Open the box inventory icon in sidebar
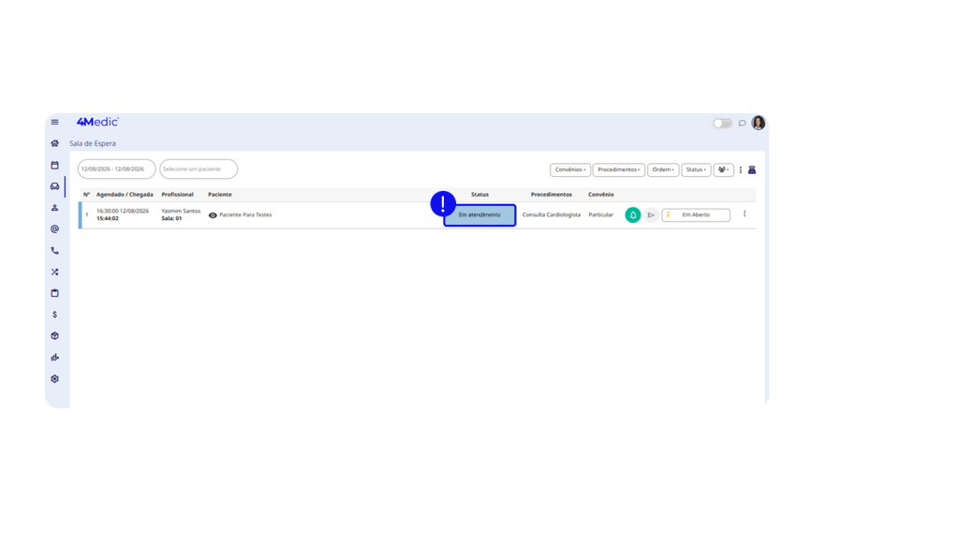 click(54, 335)
